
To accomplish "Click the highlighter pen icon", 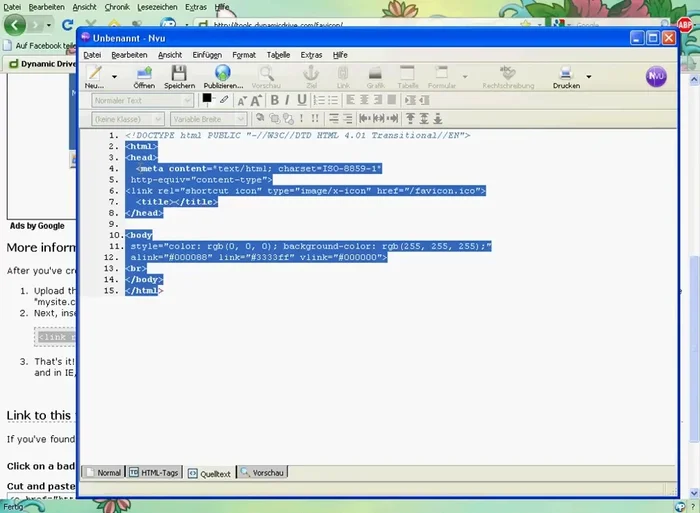I will click(224, 100).
